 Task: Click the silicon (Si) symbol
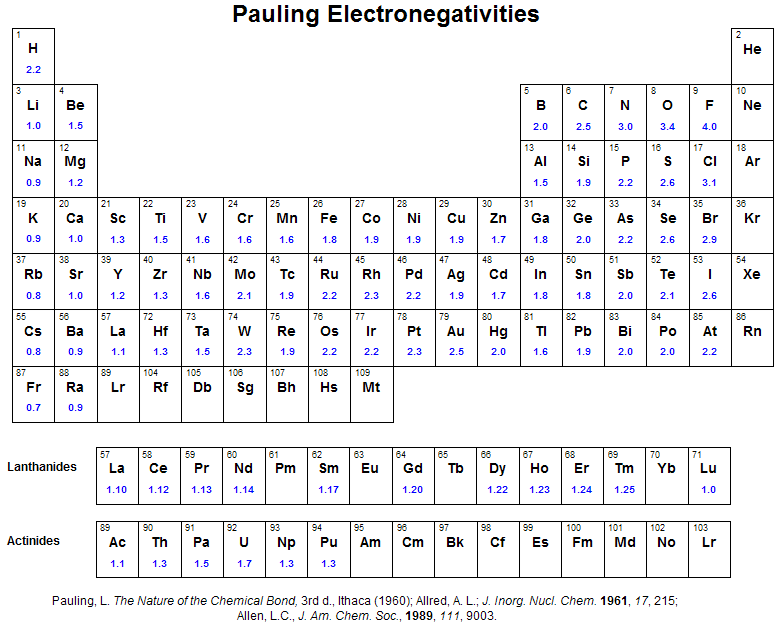583,161
